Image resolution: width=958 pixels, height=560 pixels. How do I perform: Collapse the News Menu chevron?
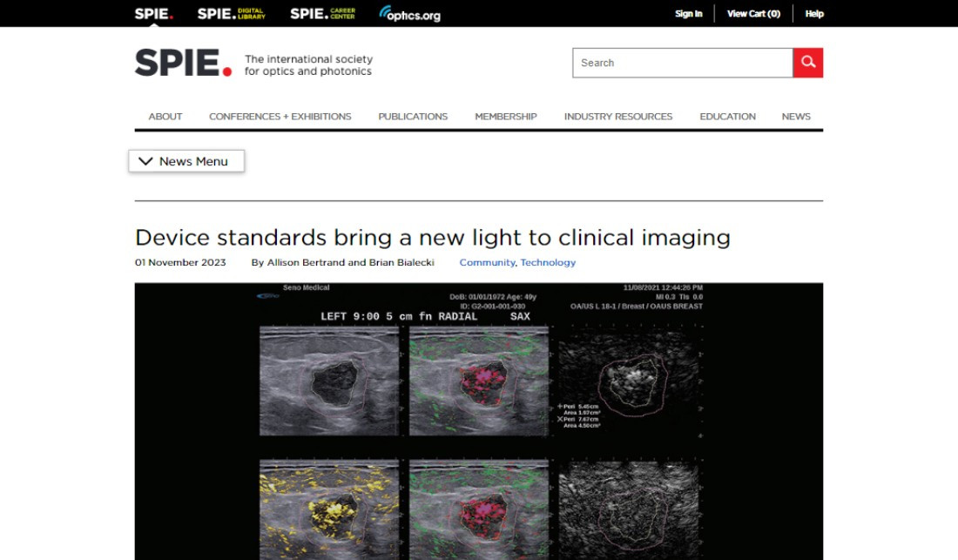[146, 160]
